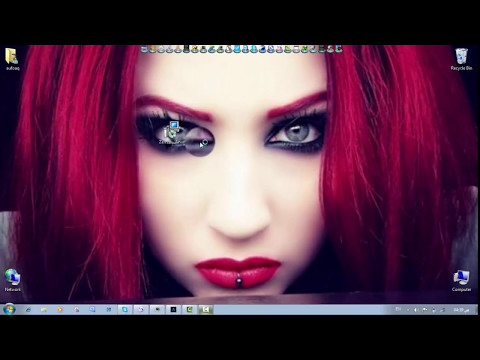Select the Computer desktop icon
The width and height of the screenshot is (480, 360).
461,280
